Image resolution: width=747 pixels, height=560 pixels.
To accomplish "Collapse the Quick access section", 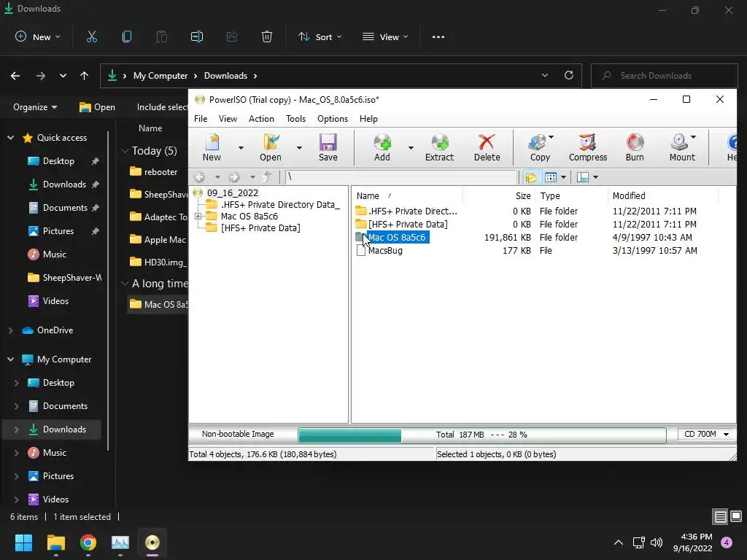I will (x=10, y=138).
